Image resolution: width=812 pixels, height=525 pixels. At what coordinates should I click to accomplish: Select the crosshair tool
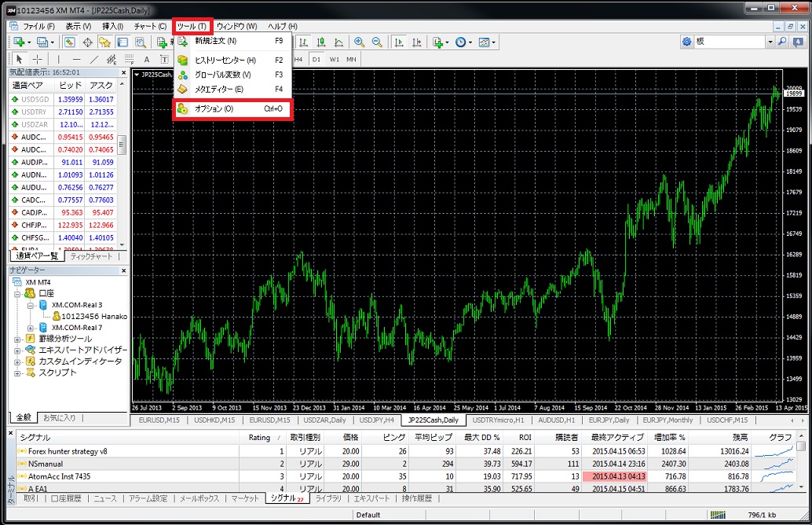[37, 59]
